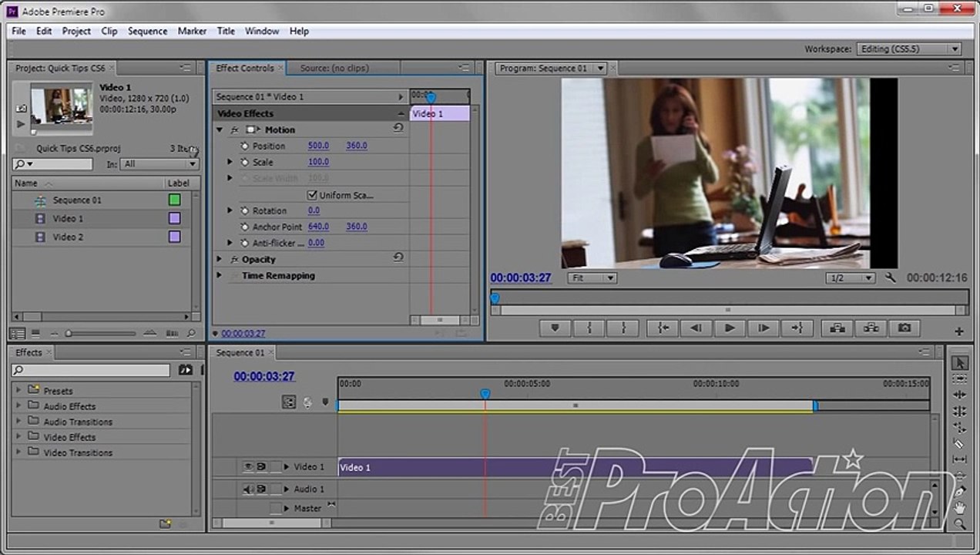Select the Hand tool
Image resolution: width=980 pixels, height=555 pixels.
959,508
